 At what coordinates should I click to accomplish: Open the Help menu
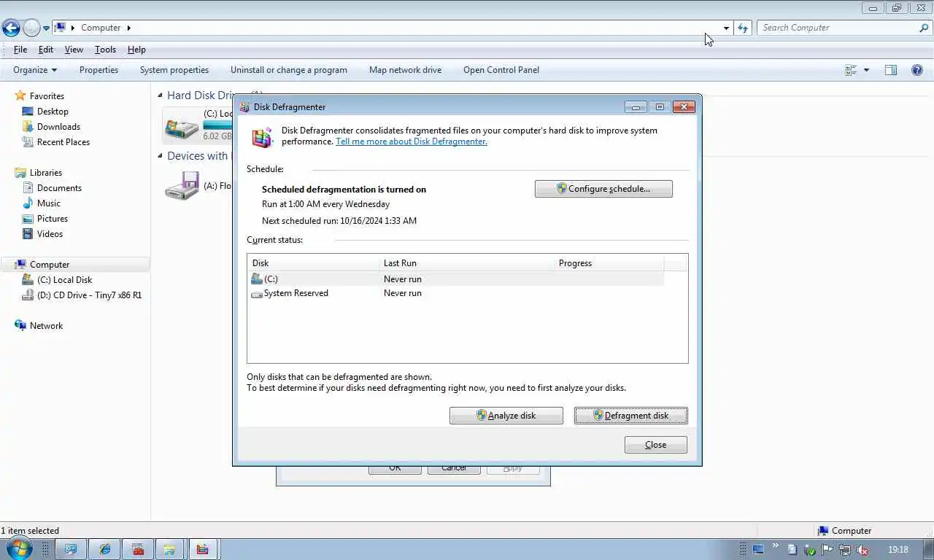[136, 50]
